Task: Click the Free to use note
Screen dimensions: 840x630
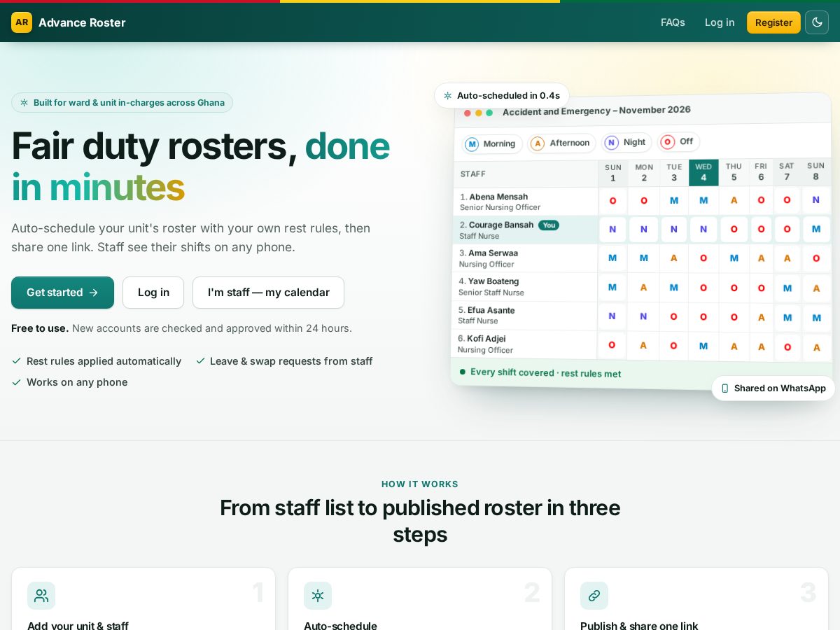Action: coord(181,328)
